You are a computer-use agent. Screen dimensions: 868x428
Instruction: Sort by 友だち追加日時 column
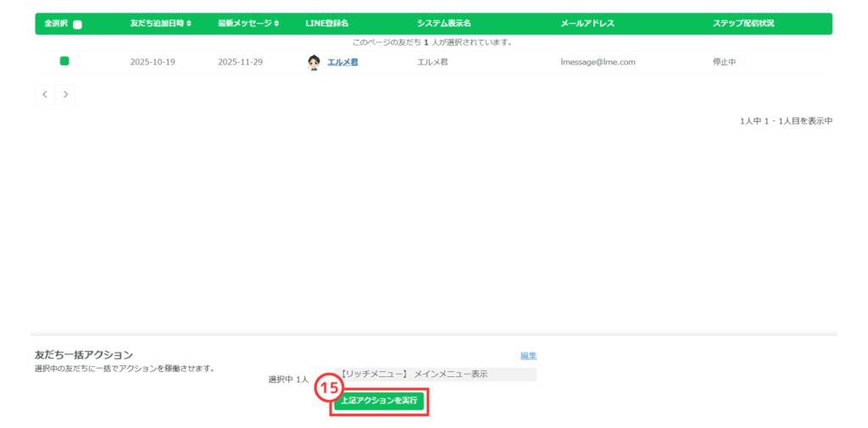pos(160,24)
